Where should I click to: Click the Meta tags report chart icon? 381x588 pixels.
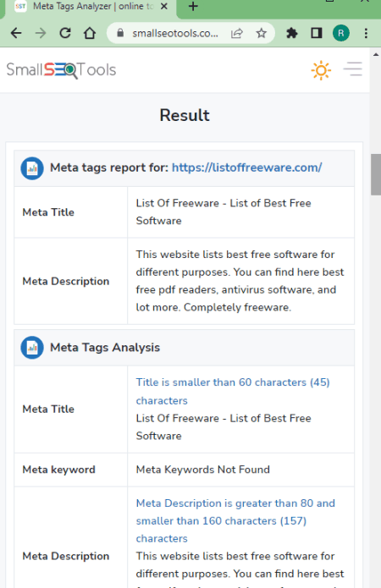(32, 168)
